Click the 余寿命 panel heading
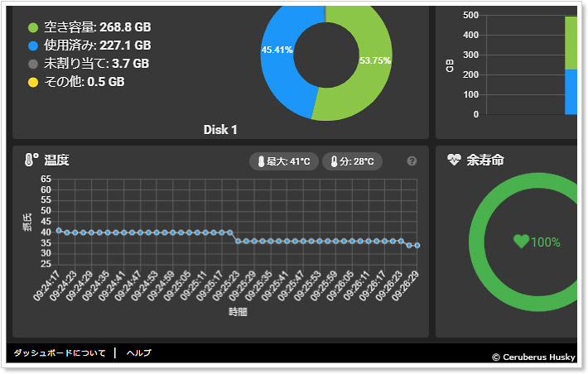This screenshot has width=588, height=374. pyautogui.click(x=485, y=160)
